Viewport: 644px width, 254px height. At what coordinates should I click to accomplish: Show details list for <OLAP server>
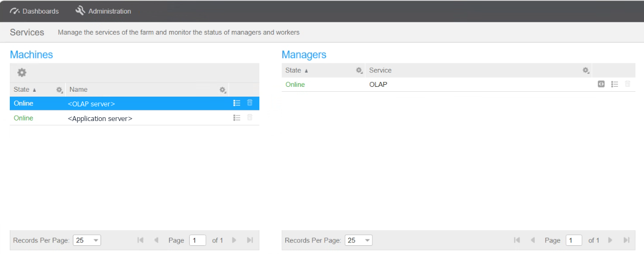[236, 103]
